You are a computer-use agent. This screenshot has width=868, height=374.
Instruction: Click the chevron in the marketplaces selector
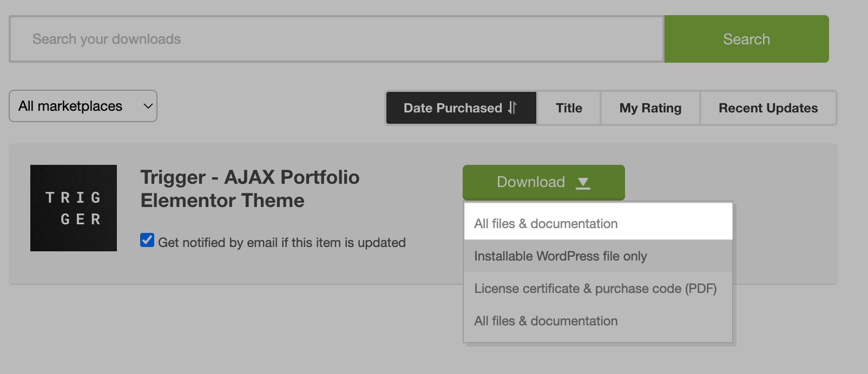pyautogui.click(x=148, y=106)
